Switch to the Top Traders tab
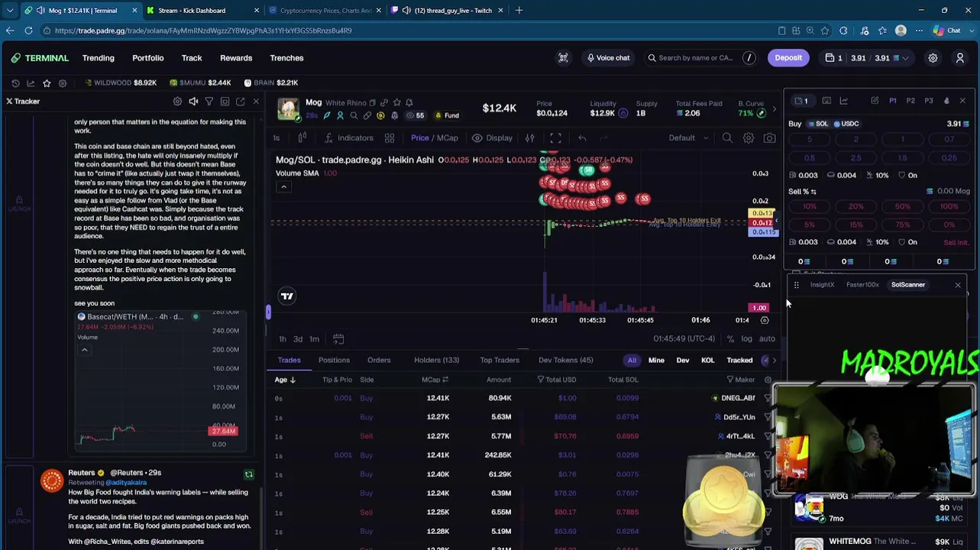The image size is (980, 550). click(x=500, y=361)
